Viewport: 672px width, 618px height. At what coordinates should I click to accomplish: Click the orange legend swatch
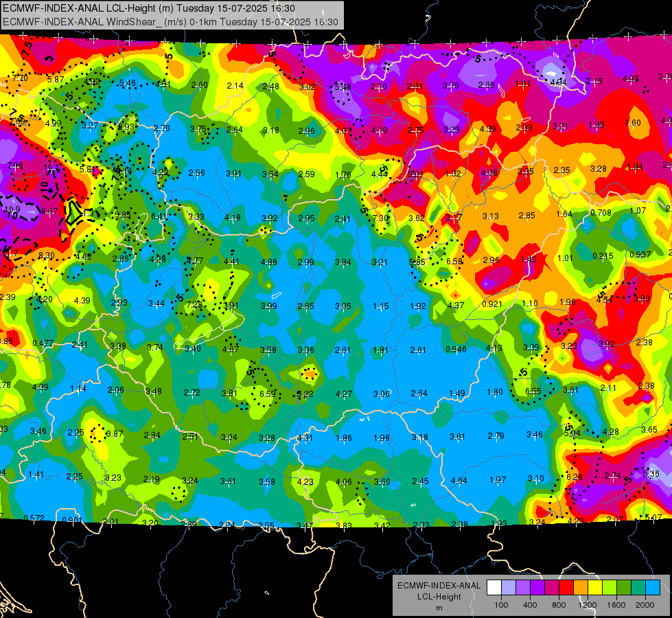[x=581, y=588]
